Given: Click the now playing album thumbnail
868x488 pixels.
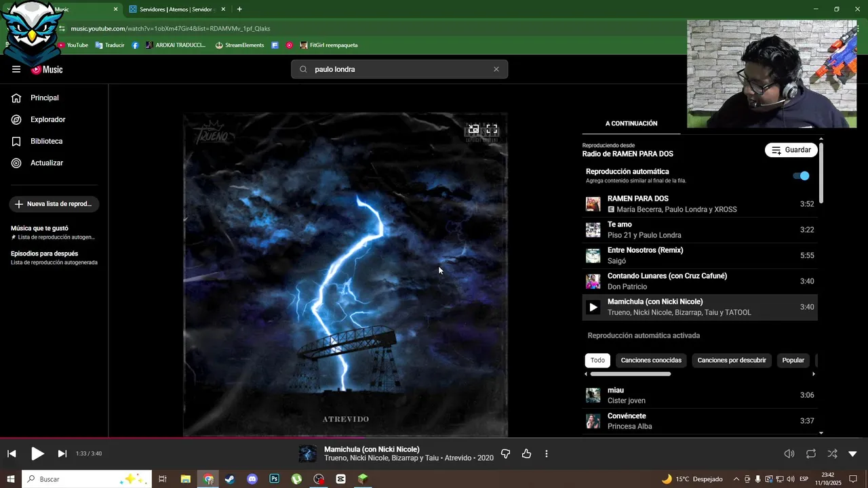Looking at the screenshot, I should tap(308, 453).
